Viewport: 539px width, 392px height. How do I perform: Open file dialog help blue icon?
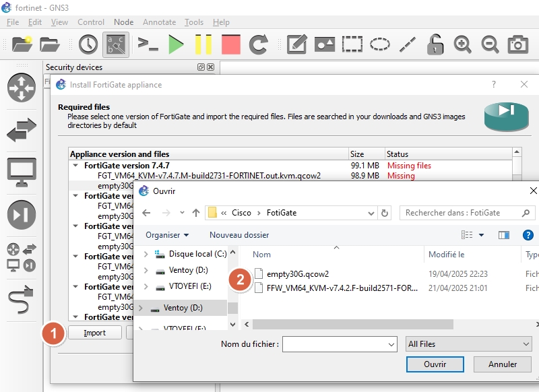[x=528, y=235]
